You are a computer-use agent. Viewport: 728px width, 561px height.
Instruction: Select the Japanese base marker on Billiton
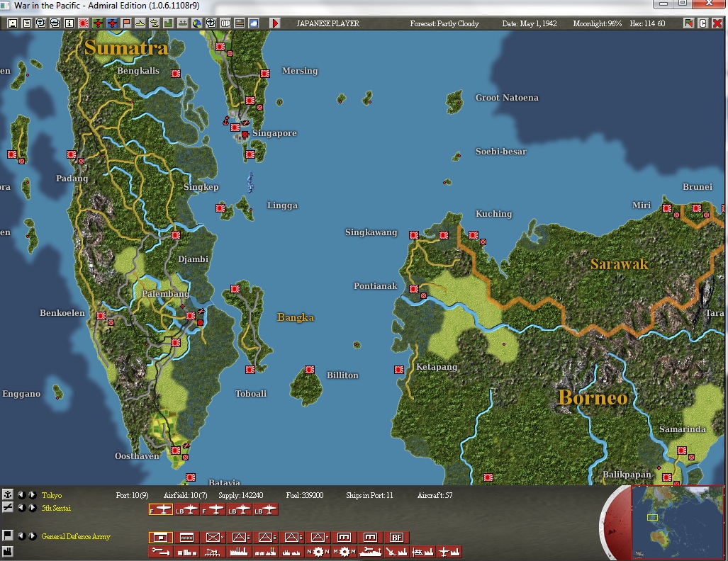pos(310,370)
